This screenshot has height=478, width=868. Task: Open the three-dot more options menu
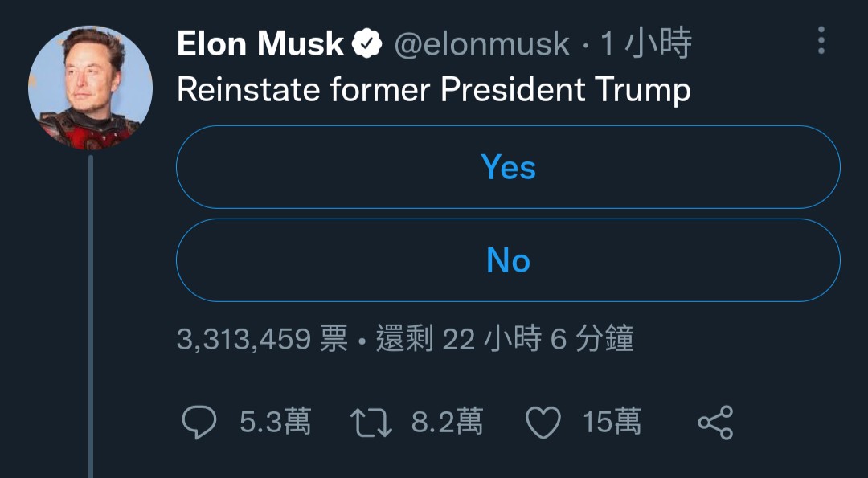pos(821,40)
